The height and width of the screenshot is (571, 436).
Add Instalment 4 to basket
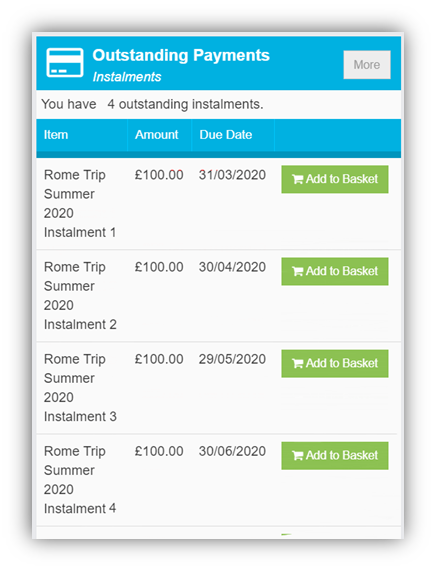[x=335, y=456]
